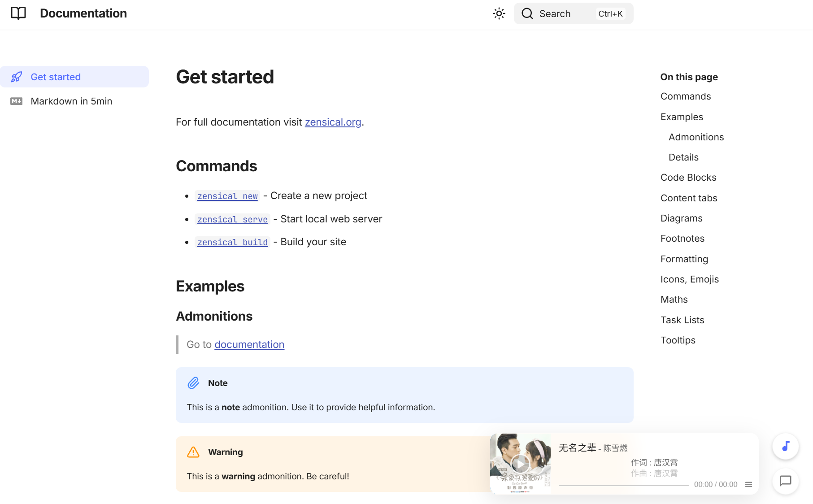
Task: Jump to Code Blocks in table of contents
Action: [x=688, y=178]
